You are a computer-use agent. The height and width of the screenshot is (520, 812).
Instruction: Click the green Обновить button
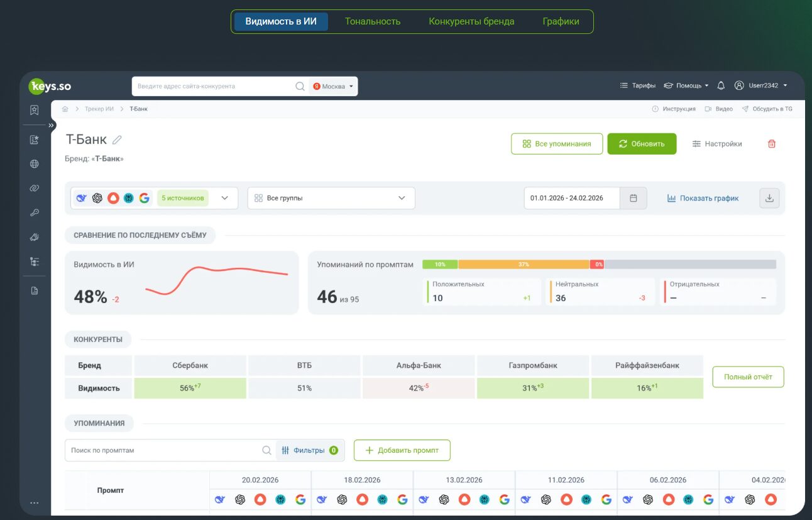[x=642, y=144]
